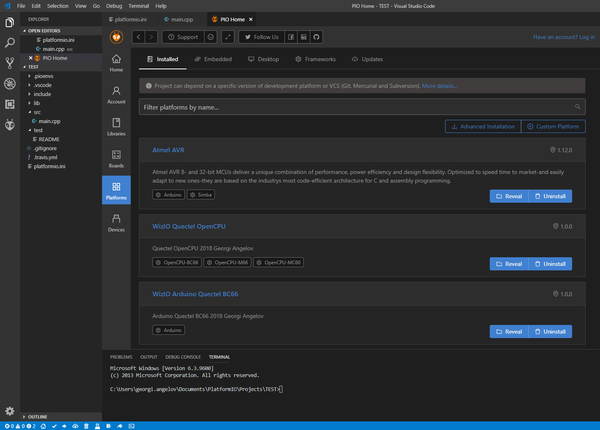Image resolution: width=600 pixels, height=430 pixels.
Task: Click the Upload arrow in status bar
Action: (x=64, y=426)
